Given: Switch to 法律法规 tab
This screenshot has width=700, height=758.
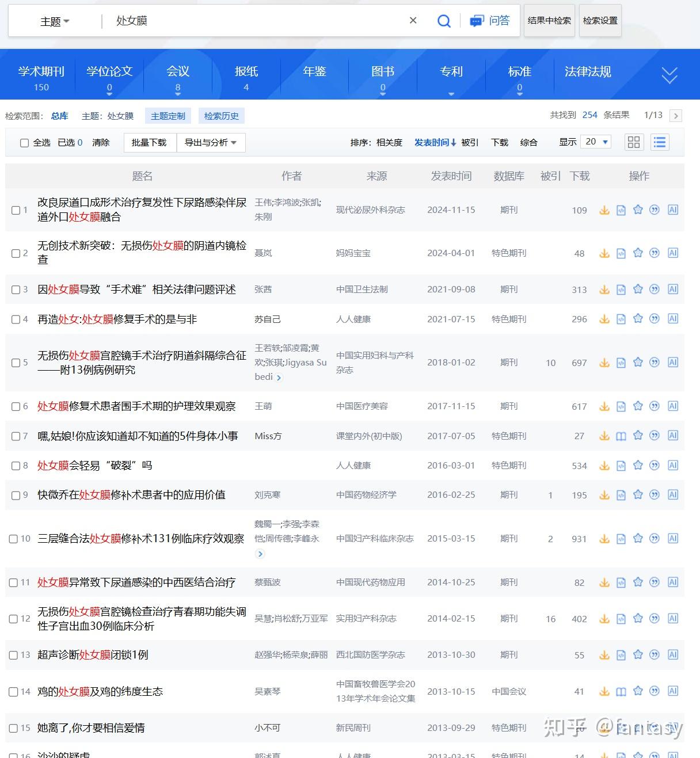Looking at the screenshot, I should click(x=588, y=72).
